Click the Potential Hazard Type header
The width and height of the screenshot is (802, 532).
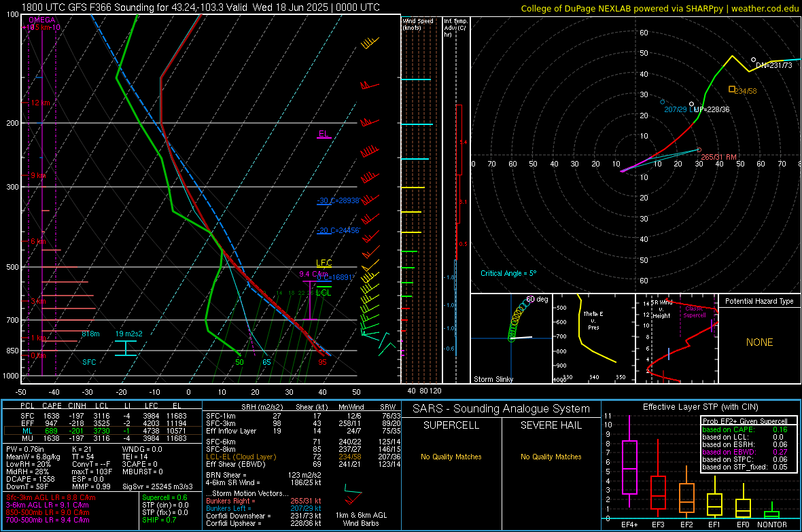759,301
